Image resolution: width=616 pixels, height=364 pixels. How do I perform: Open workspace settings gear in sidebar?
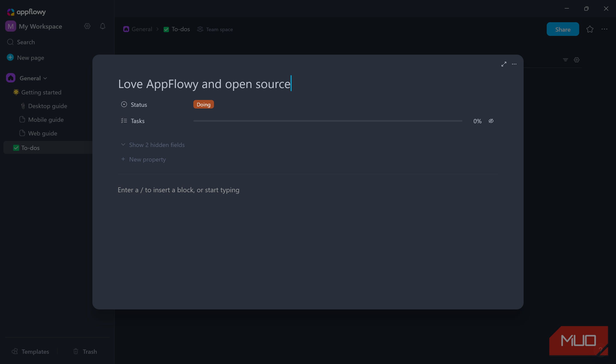point(87,26)
